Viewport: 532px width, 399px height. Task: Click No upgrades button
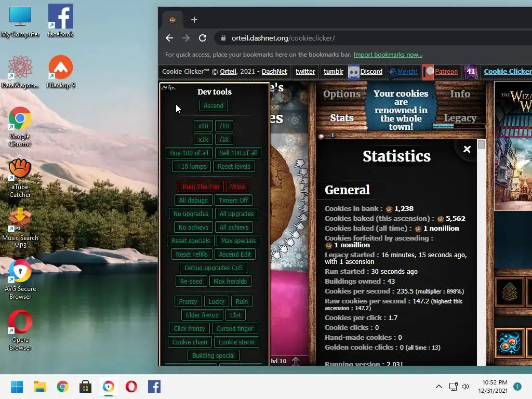click(x=191, y=214)
